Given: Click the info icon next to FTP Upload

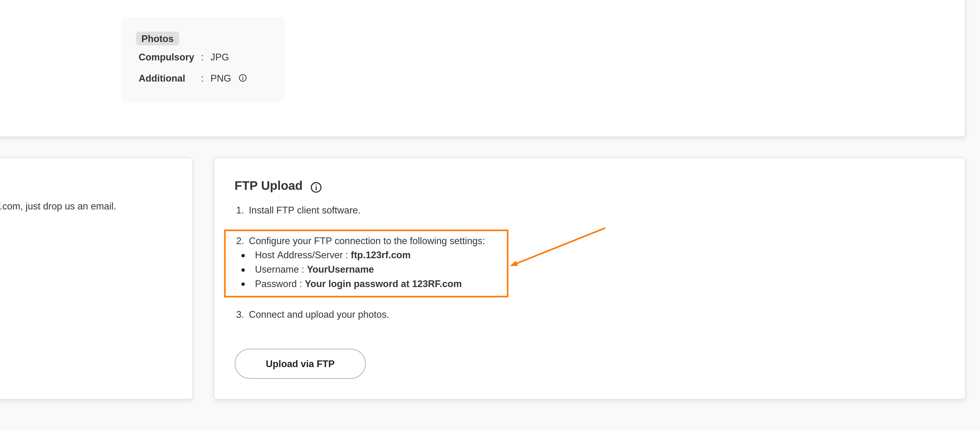Looking at the screenshot, I should (316, 187).
